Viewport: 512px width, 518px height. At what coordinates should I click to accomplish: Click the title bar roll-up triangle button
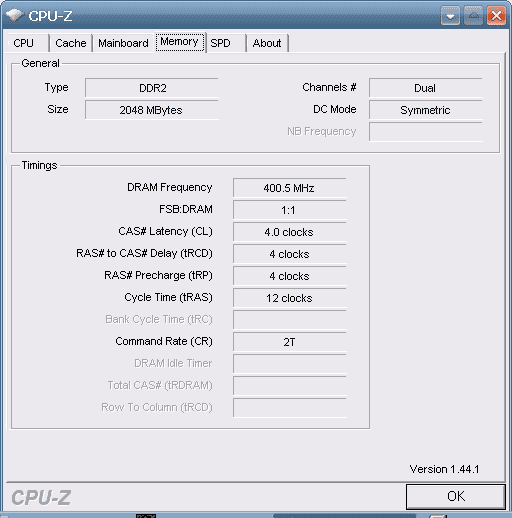[x=474, y=16]
